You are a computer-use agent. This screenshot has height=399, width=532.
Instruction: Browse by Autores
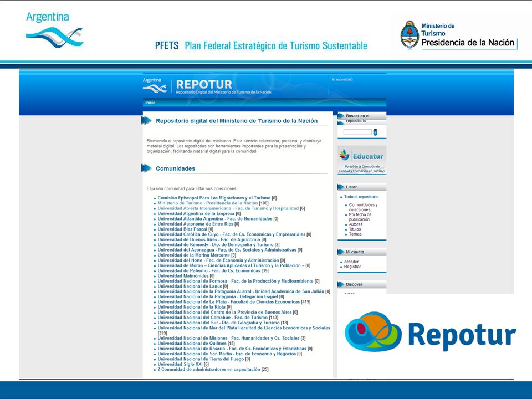[356, 224]
